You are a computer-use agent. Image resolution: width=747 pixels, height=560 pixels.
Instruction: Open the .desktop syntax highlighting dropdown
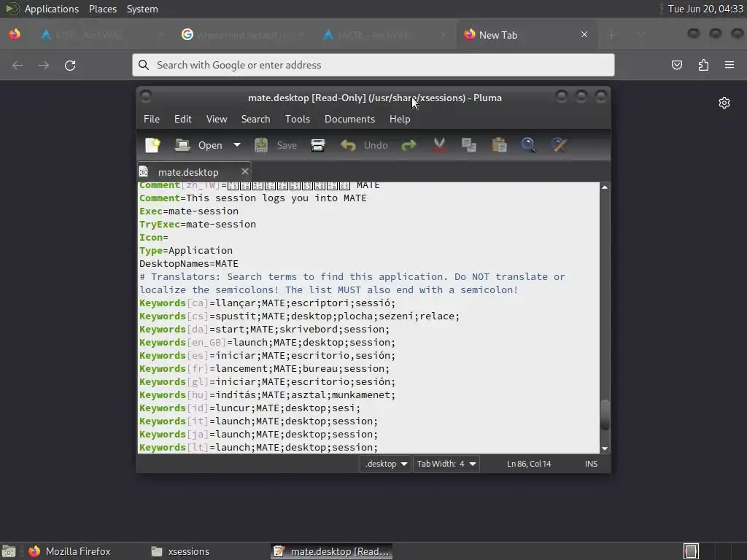pos(385,464)
